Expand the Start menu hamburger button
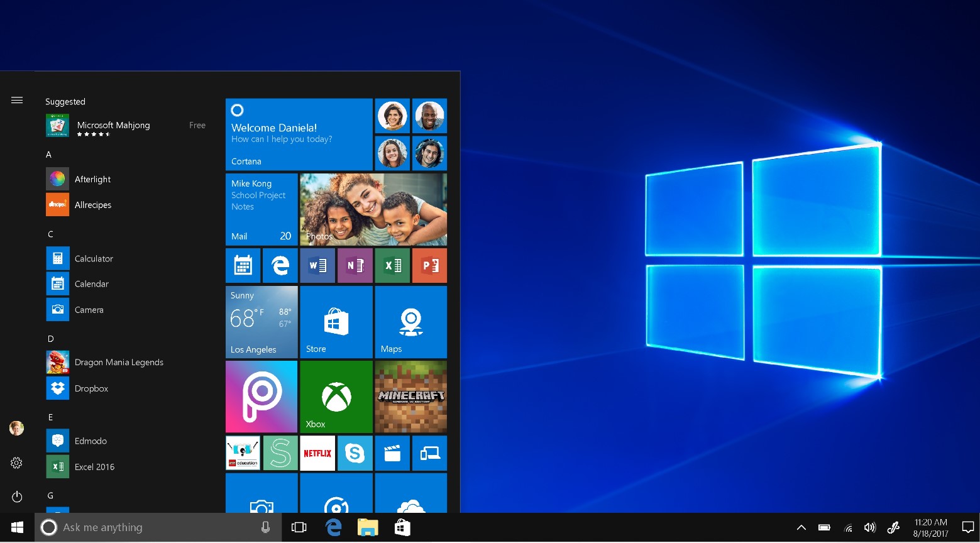This screenshot has width=980, height=543. click(17, 101)
